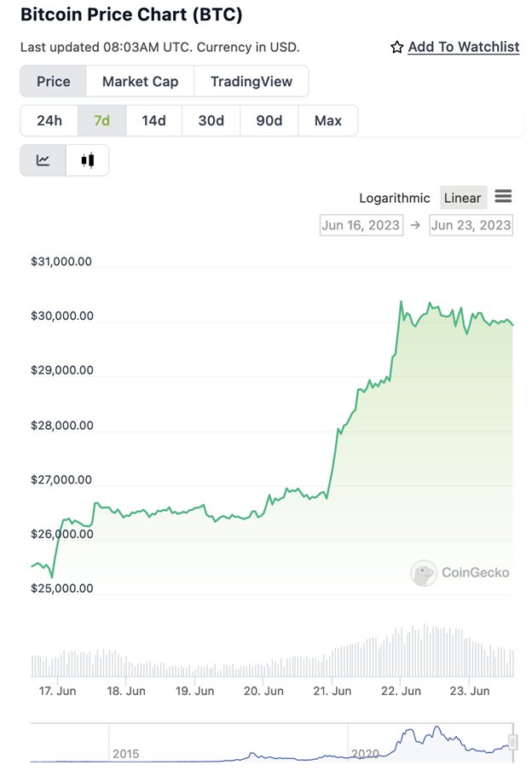This screenshot has height=771, width=532.
Task: Toggle Linear scale
Action: pos(463,198)
